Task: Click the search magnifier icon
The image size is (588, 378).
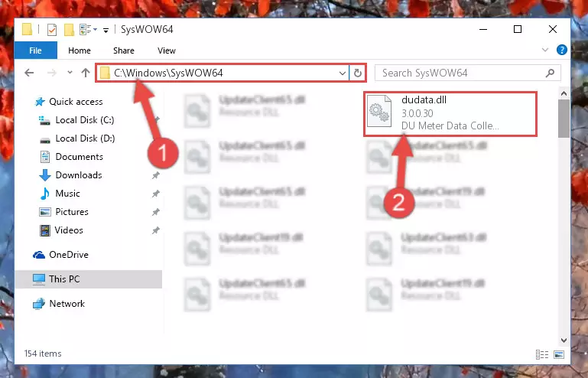Action: [x=550, y=73]
